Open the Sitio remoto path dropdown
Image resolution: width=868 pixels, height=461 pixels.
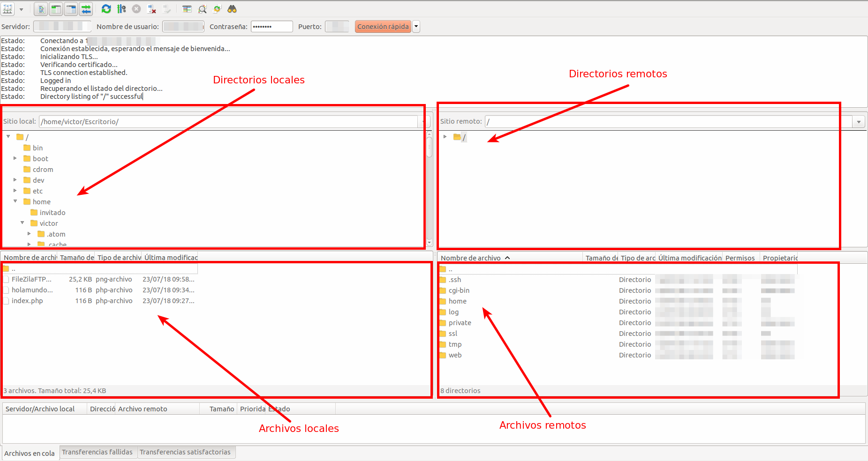coord(859,122)
